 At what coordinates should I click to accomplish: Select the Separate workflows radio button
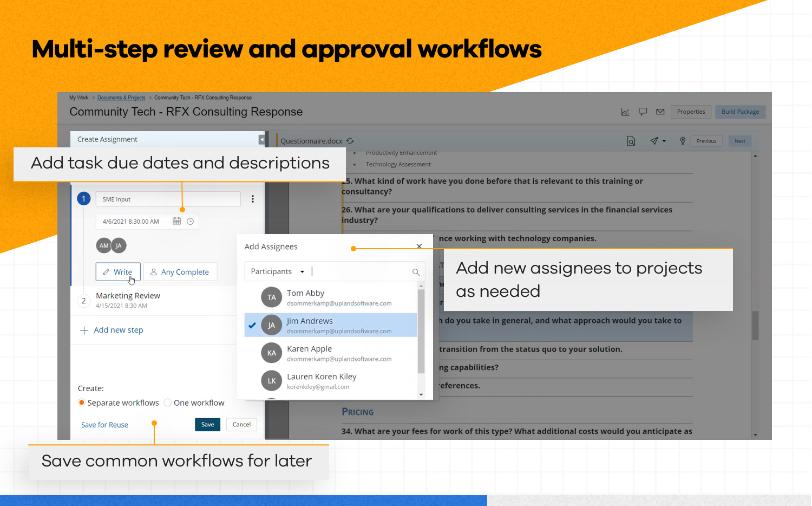[82, 403]
